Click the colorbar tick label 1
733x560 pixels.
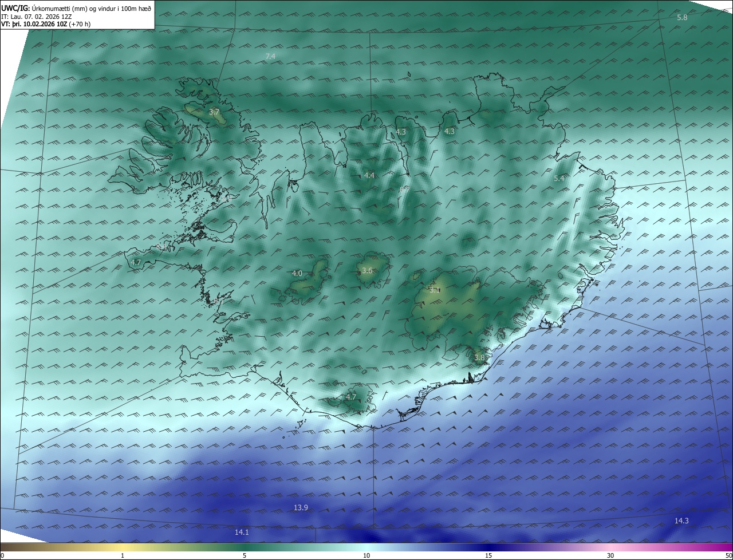click(x=123, y=555)
